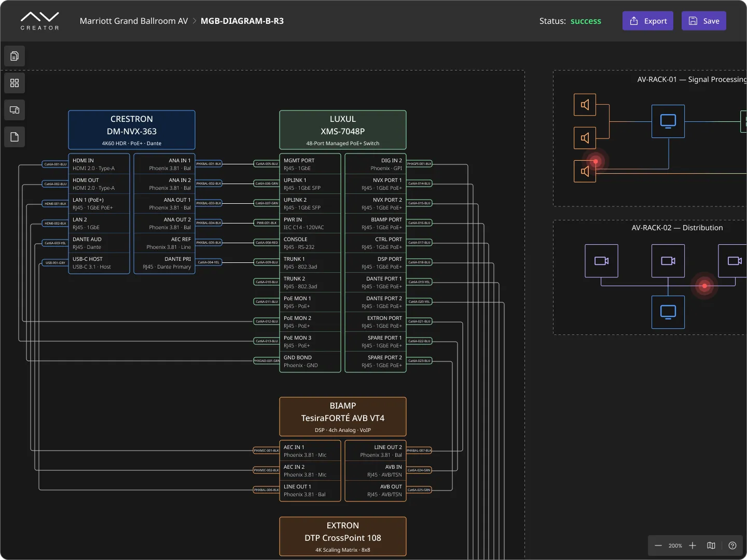
Task: Select the BIAMP PORT on the switch
Action: [376, 223]
